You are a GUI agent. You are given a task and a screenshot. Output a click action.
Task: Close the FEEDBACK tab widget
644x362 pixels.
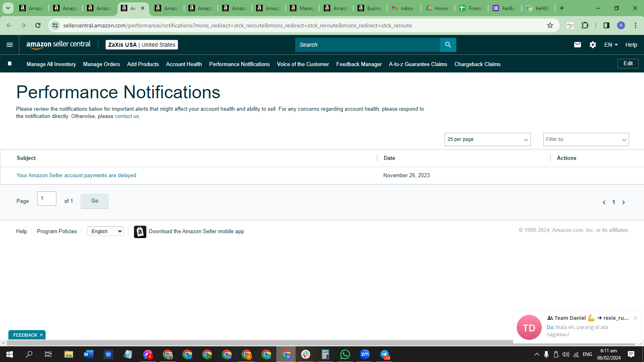coord(41,335)
